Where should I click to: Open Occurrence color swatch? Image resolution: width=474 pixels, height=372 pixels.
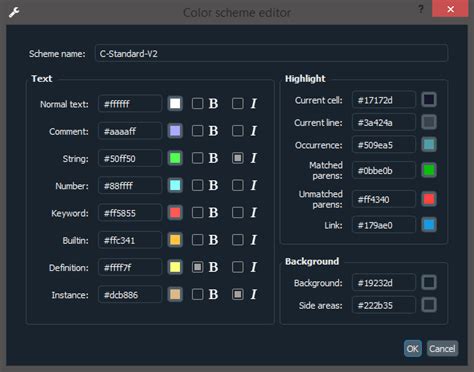[429, 145]
